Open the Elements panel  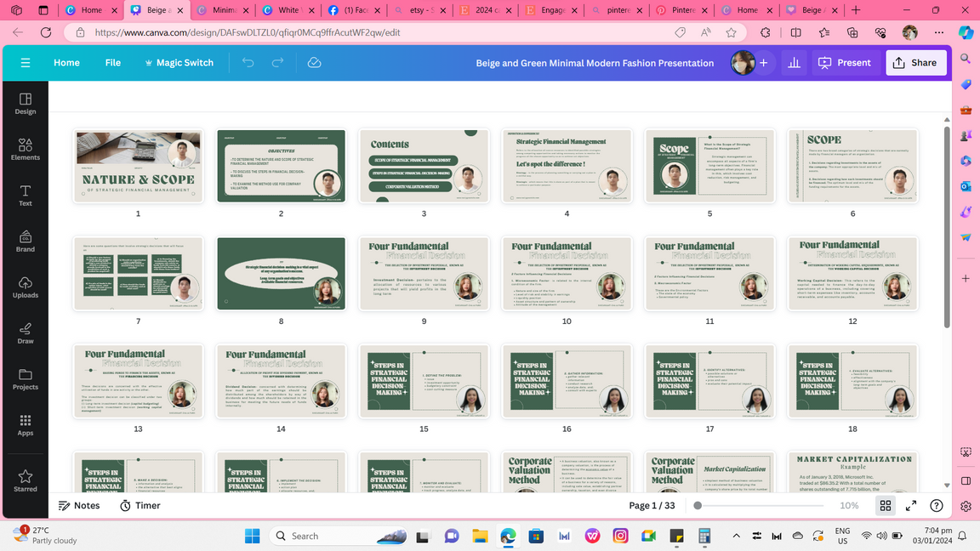(26, 150)
